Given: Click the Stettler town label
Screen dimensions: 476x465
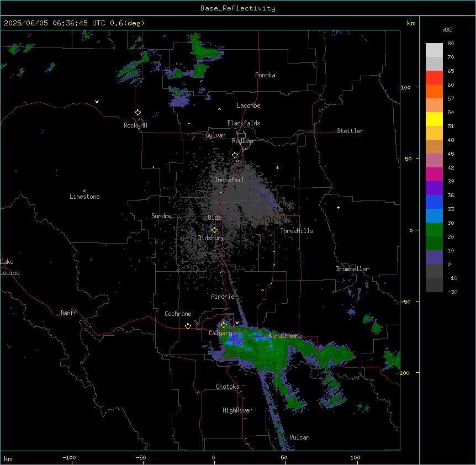Looking at the screenshot, I should (350, 131).
